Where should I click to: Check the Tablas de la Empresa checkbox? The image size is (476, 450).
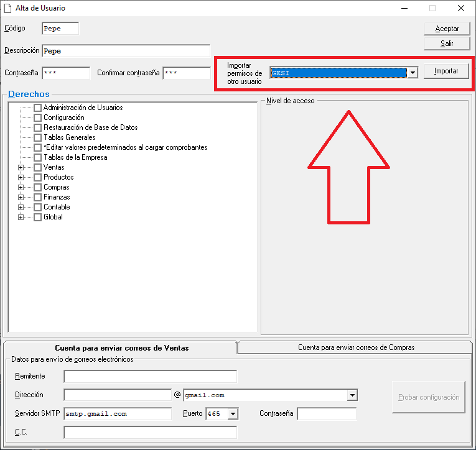pyautogui.click(x=38, y=157)
